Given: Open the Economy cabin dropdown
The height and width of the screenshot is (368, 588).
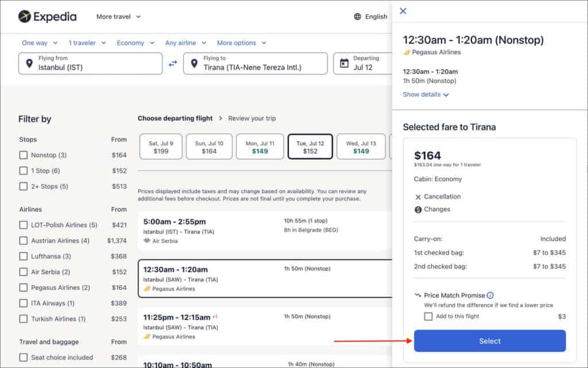Looking at the screenshot, I should coord(136,43).
